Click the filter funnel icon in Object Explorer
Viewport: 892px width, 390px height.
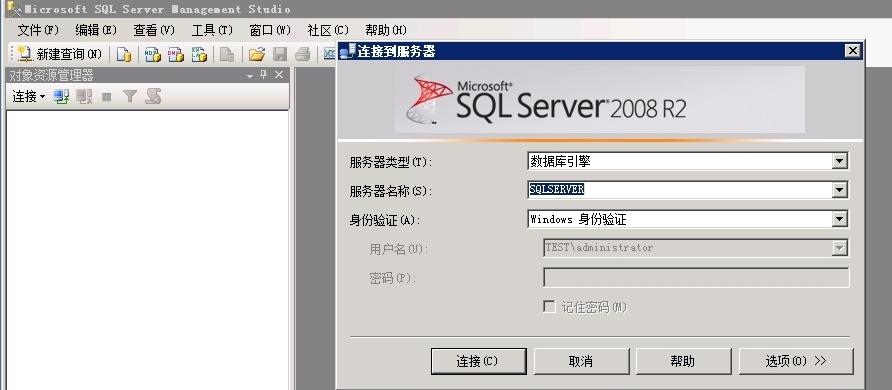coord(130,97)
